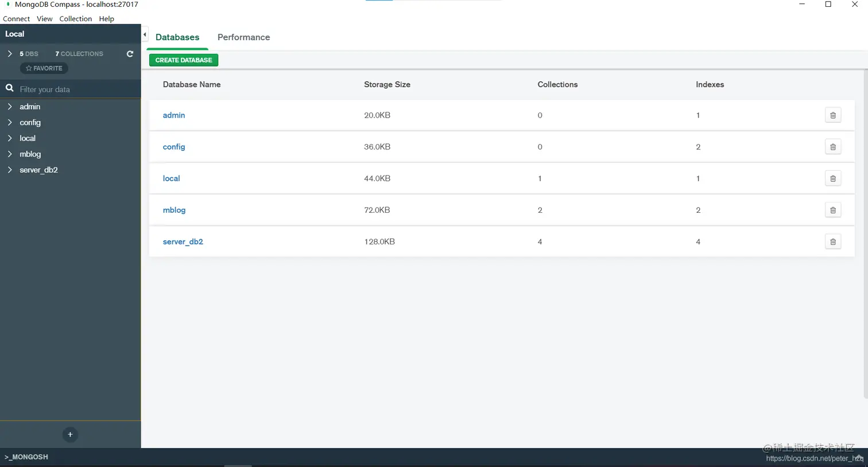Open the MONGOSH shell panel
This screenshot has width=868, height=467.
(26, 457)
